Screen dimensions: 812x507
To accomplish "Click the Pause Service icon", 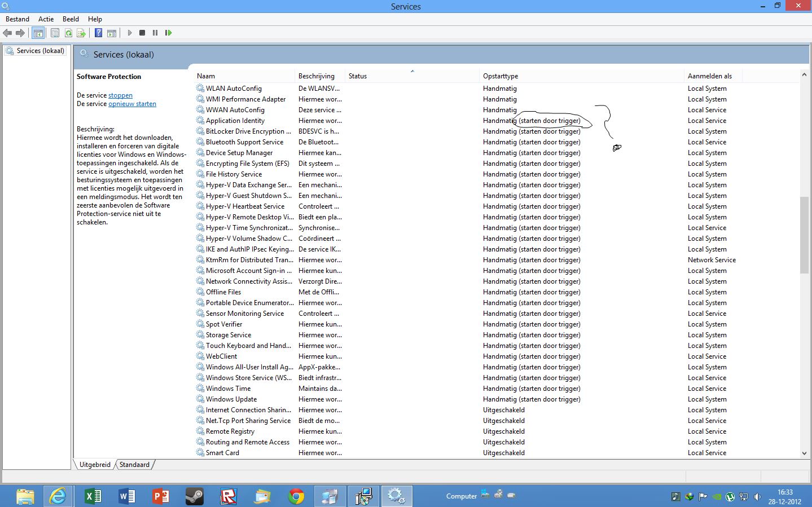I will pos(155,33).
